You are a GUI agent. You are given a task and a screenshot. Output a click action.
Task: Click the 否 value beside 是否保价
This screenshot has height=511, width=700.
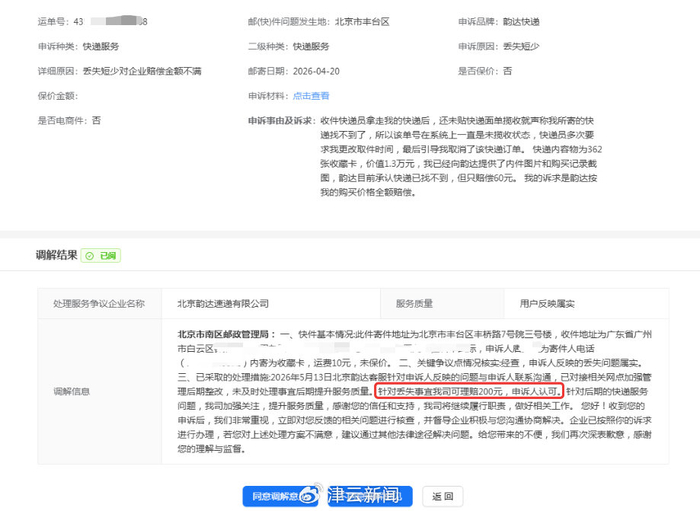pos(507,71)
